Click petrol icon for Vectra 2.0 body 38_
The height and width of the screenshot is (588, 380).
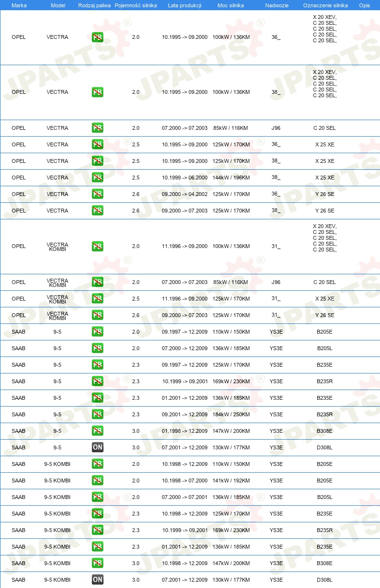[x=98, y=92]
